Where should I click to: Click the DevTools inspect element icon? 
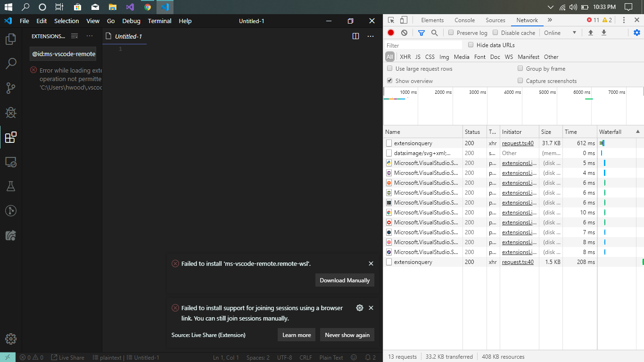pyautogui.click(x=390, y=20)
